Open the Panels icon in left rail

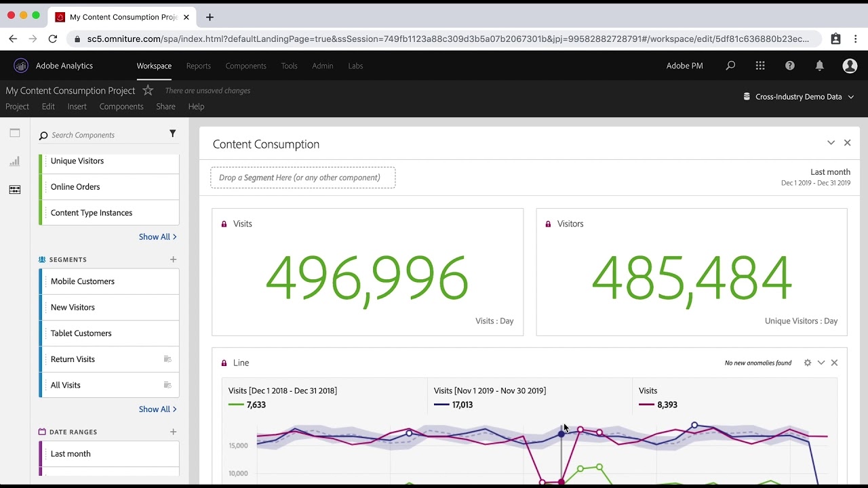(x=15, y=133)
